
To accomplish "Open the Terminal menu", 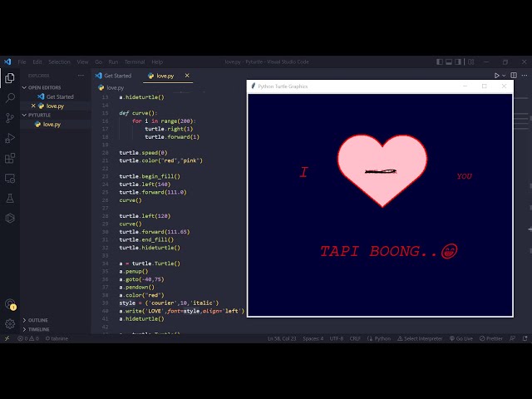I will click(x=135, y=62).
